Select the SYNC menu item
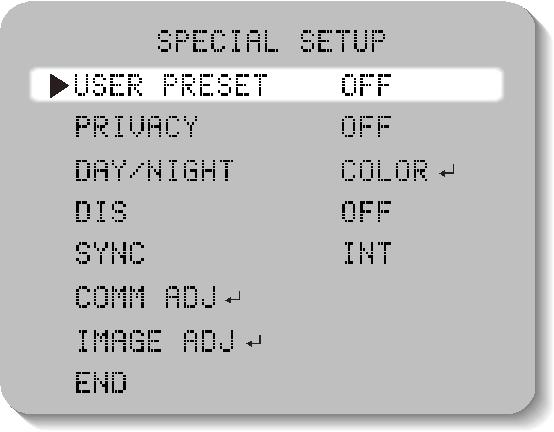The image size is (554, 432). pyautogui.click(x=110, y=253)
